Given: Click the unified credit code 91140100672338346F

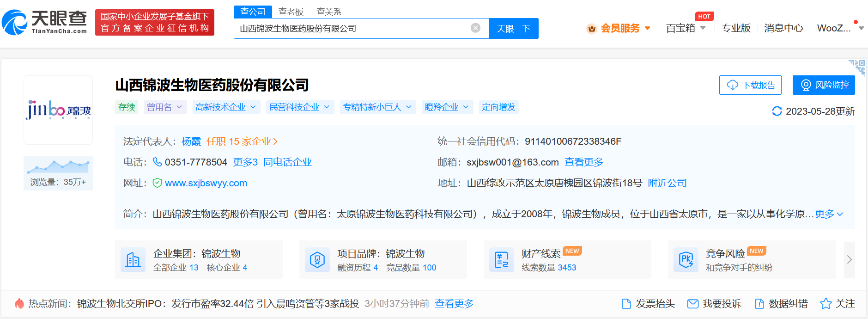Looking at the screenshot, I should coord(573,141).
